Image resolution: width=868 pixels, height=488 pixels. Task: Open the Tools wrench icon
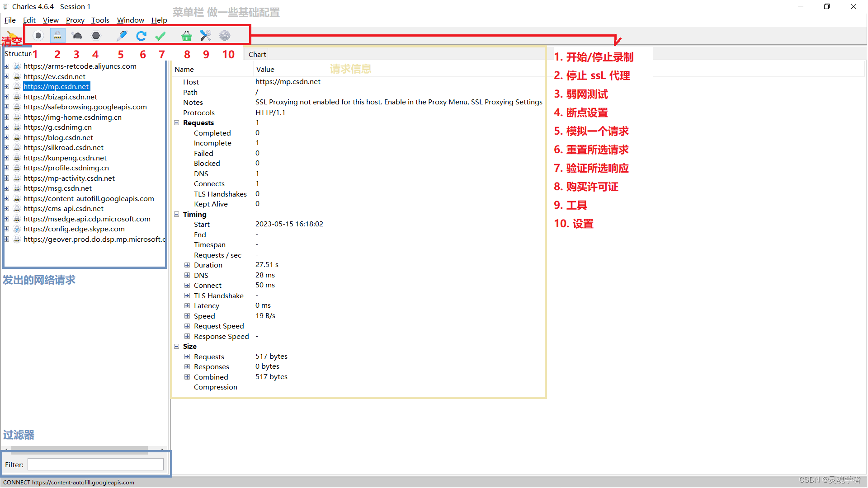click(x=205, y=36)
